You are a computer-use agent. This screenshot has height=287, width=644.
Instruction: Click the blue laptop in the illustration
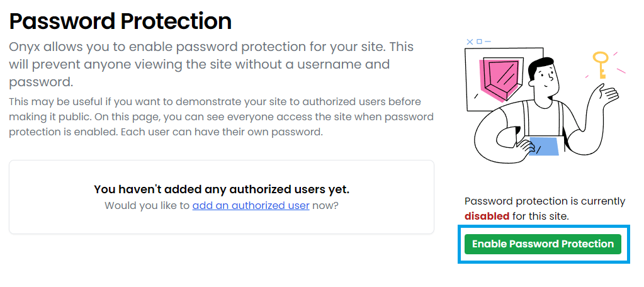(543, 146)
